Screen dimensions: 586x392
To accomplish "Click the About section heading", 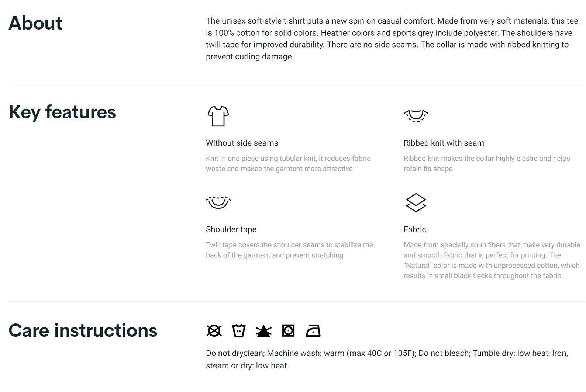I will click(35, 23).
